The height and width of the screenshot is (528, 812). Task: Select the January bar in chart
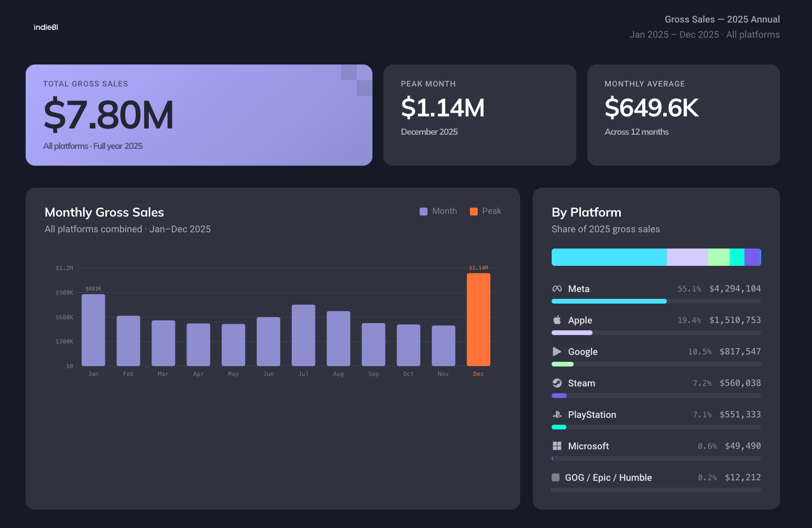click(x=93, y=330)
